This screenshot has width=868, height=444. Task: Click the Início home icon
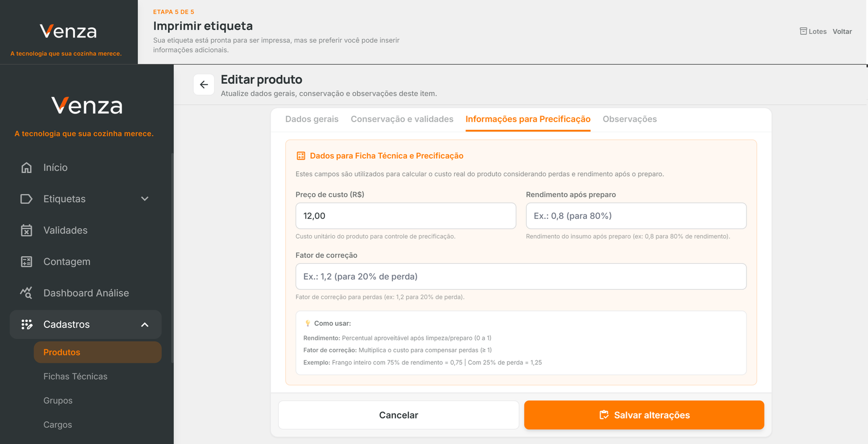[27, 168]
